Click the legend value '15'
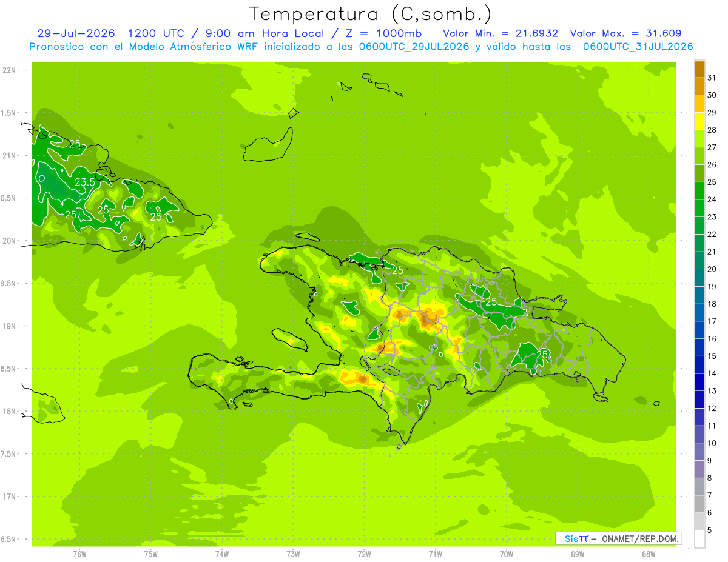 [x=712, y=356]
